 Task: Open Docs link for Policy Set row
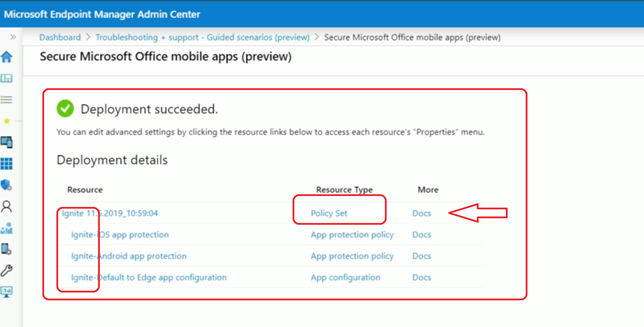421,213
